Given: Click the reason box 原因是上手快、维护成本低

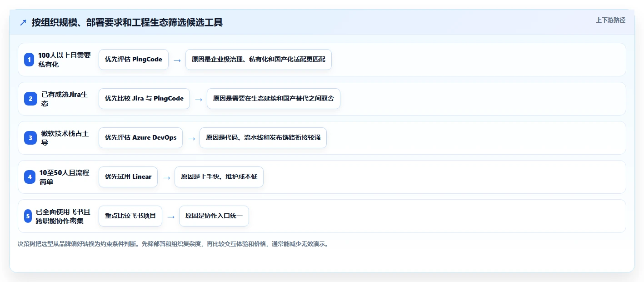Looking at the screenshot, I should (219, 177).
